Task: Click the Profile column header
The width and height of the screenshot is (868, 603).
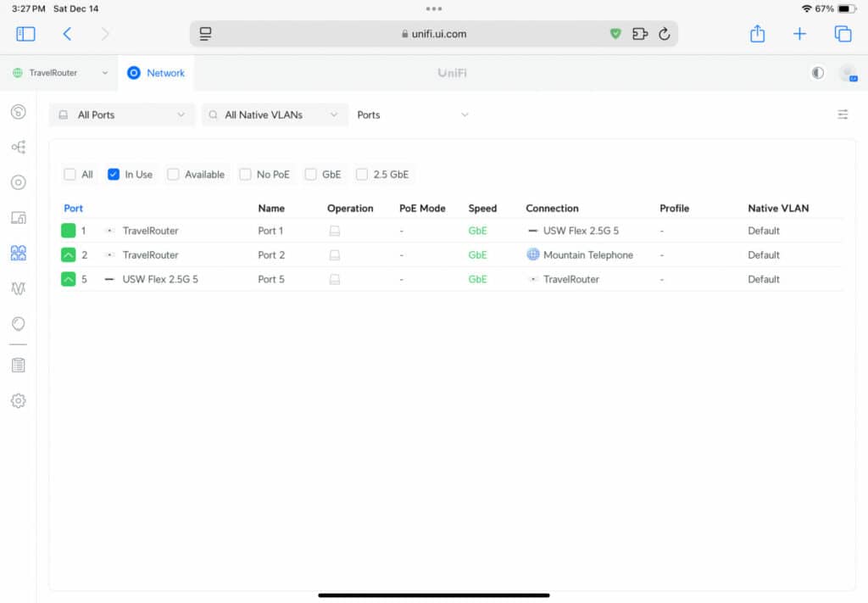Action: point(674,208)
